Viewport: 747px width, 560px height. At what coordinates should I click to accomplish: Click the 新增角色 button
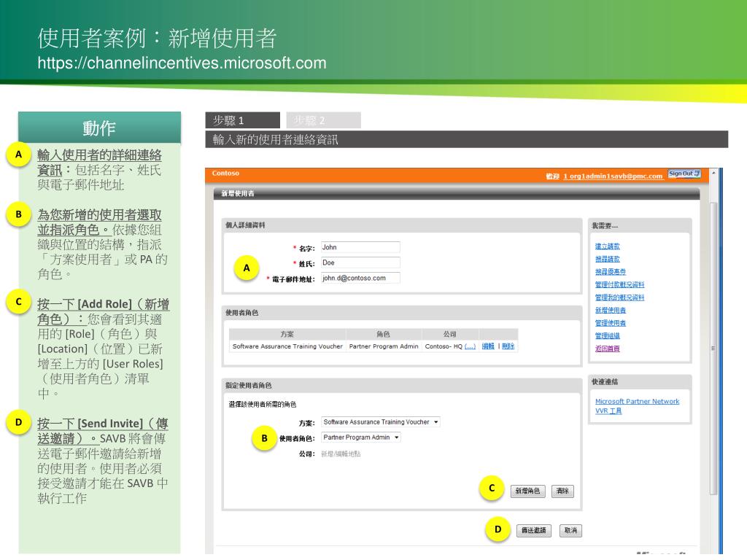(528, 491)
